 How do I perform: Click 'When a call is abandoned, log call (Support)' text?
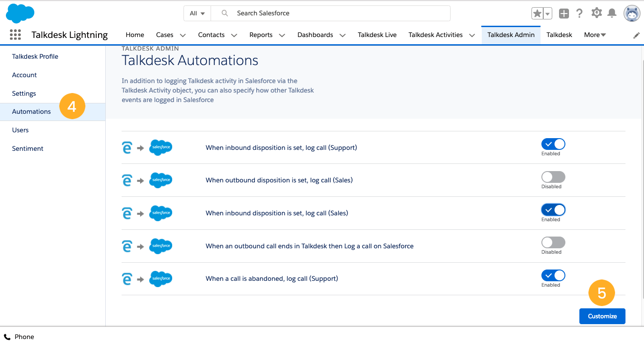pyautogui.click(x=272, y=279)
